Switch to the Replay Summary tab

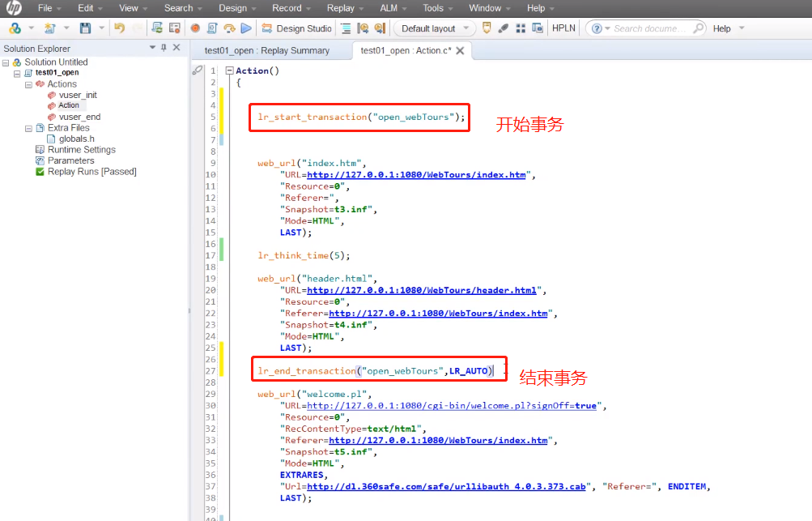coord(266,50)
